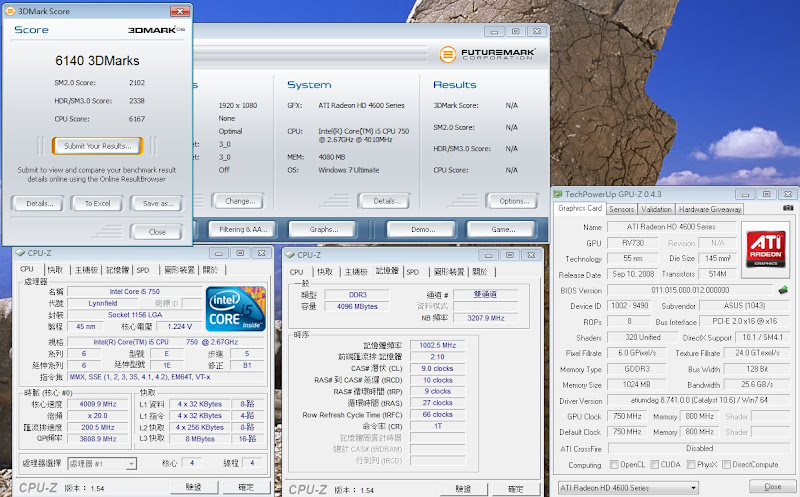The image size is (800, 497).
Task: Click the 4096 MBytes memory size value
Action: (x=357, y=306)
